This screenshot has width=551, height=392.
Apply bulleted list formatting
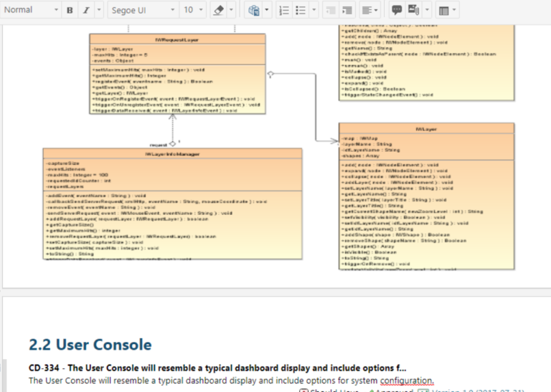[301, 10]
